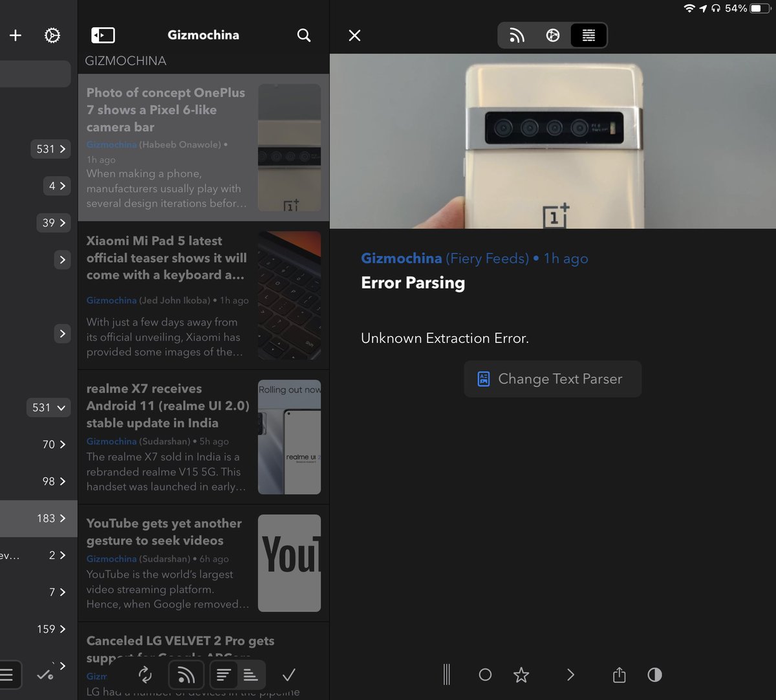Click the RSS filter icon in list toolbar
Image resolution: width=776 pixels, height=700 pixels.
coord(186,675)
